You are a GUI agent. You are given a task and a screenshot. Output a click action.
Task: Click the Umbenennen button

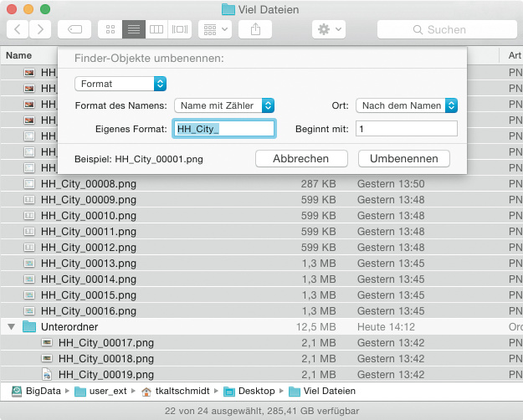pyautogui.click(x=403, y=158)
